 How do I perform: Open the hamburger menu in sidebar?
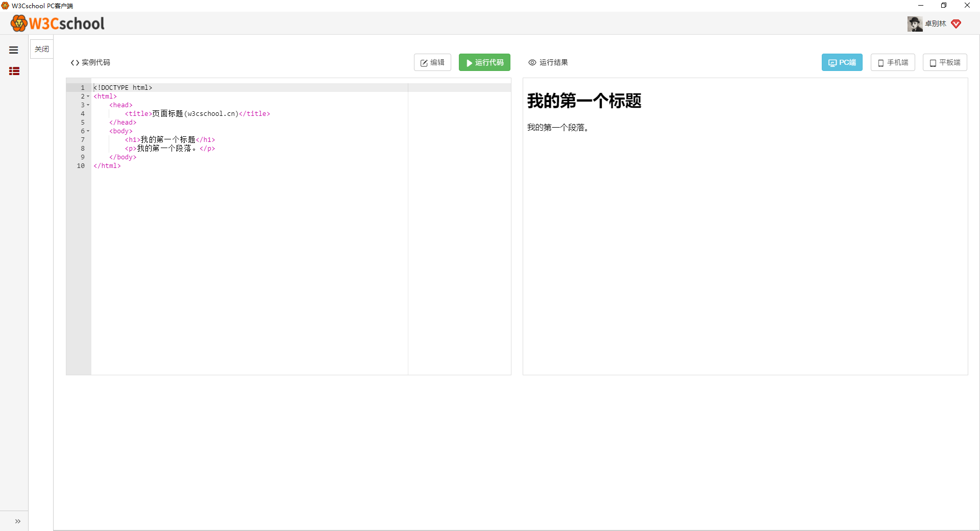pyautogui.click(x=14, y=50)
